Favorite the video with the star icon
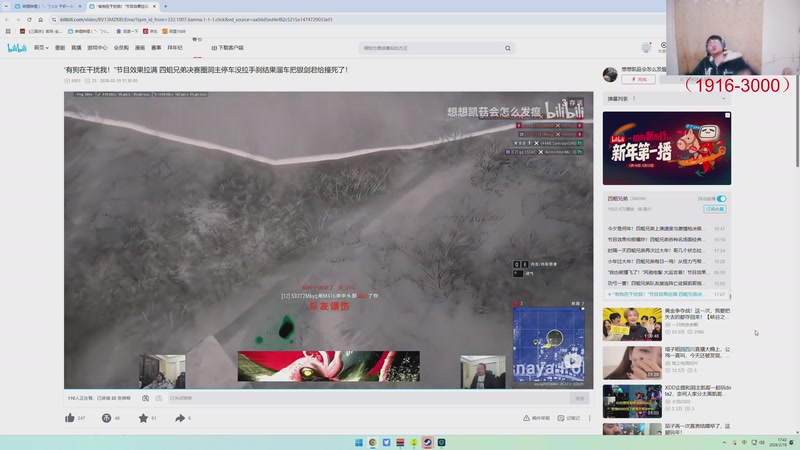This screenshot has width=800, height=450. (143, 418)
